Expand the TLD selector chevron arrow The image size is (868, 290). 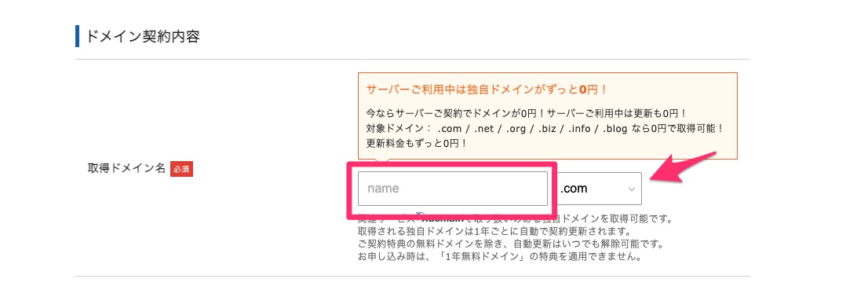pos(631,189)
